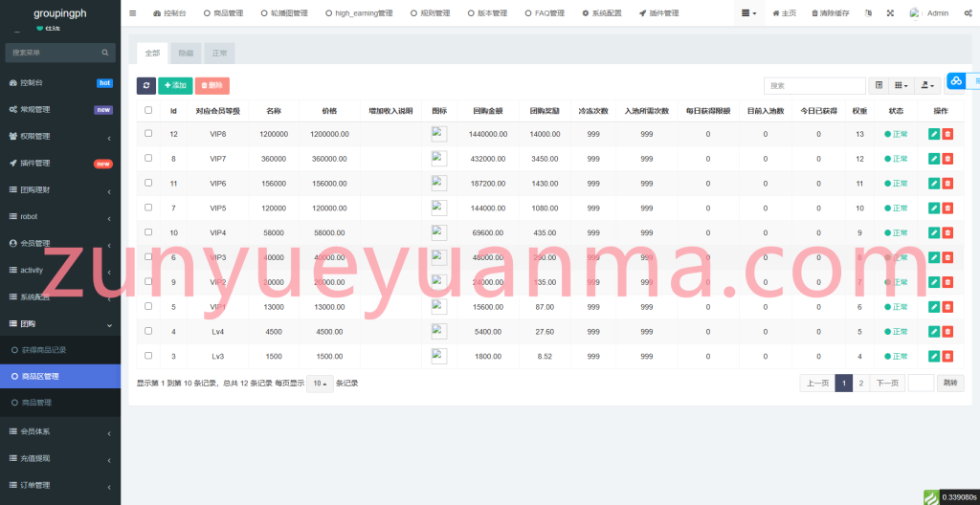Delete the VIP8 row with trash icon

pyautogui.click(x=947, y=134)
